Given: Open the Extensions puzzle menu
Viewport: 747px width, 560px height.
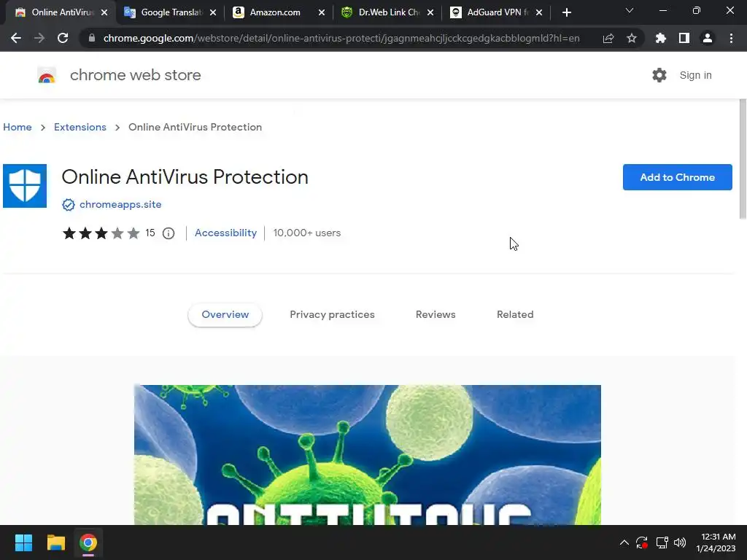Looking at the screenshot, I should [661, 38].
